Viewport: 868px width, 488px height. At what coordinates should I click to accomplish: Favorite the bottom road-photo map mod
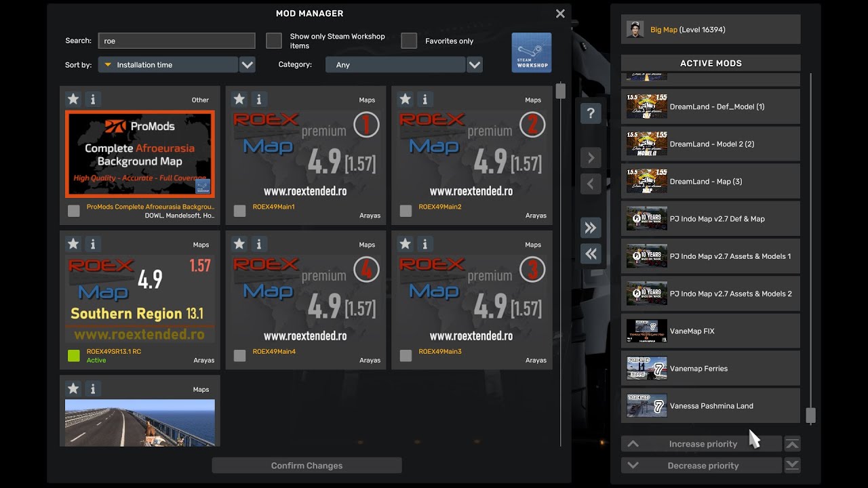pos(73,389)
